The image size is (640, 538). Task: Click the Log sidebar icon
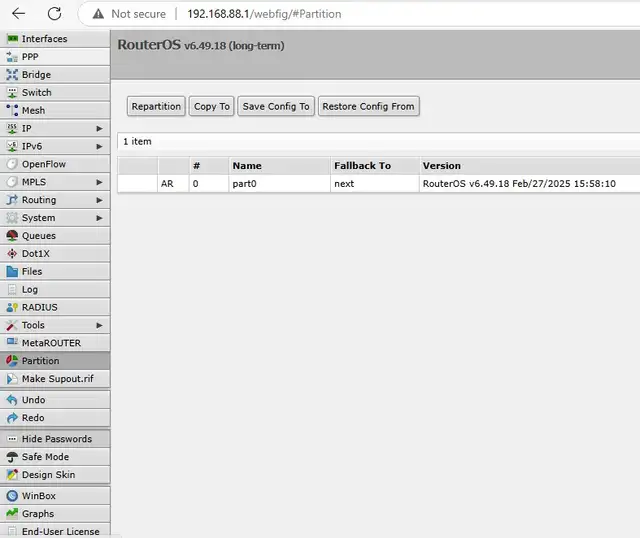[x=12, y=289]
